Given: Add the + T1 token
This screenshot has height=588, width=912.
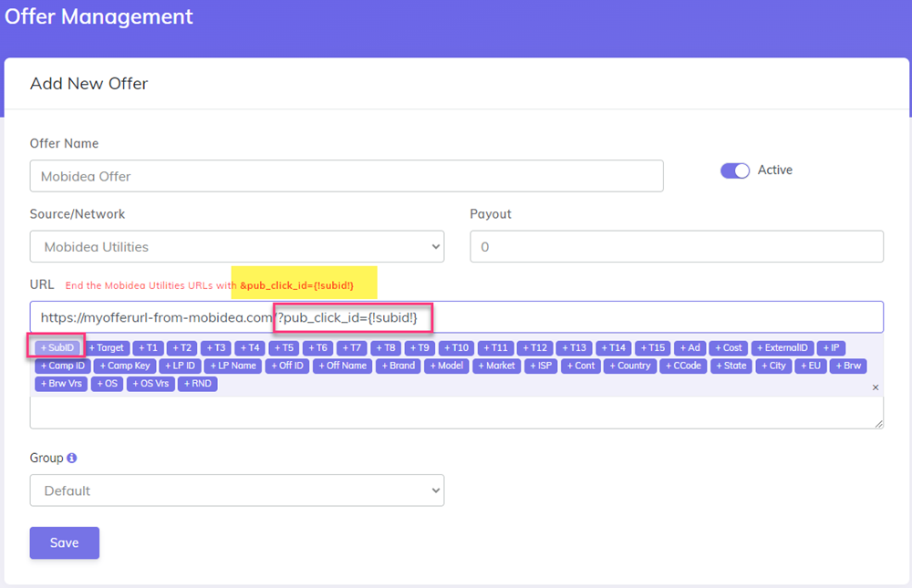Looking at the screenshot, I should click(x=149, y=348).
